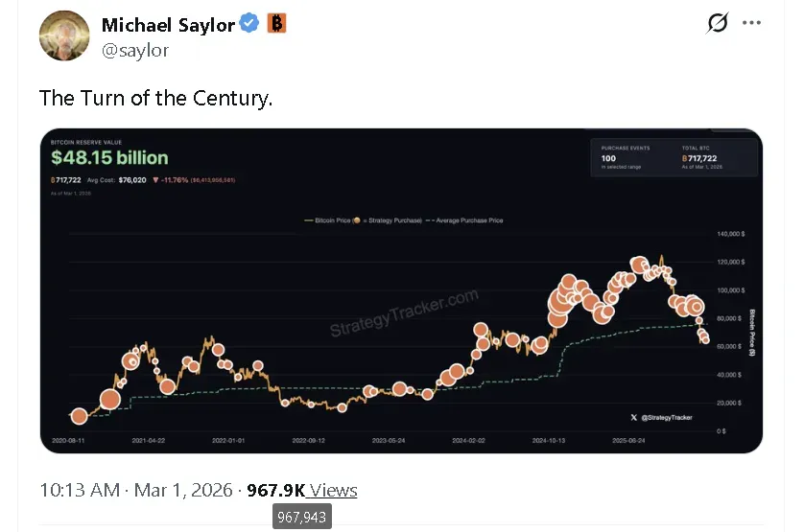Click the X logo beside @StrategyTracker
This screenshot has width=804, height=532.
click(633, 417)
